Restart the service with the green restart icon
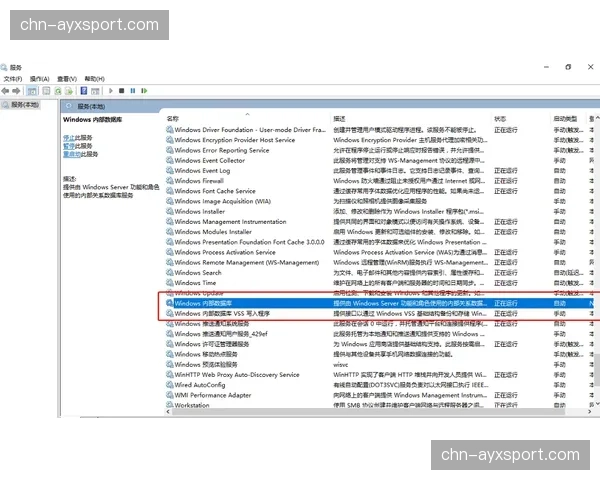 pos(144,91)
